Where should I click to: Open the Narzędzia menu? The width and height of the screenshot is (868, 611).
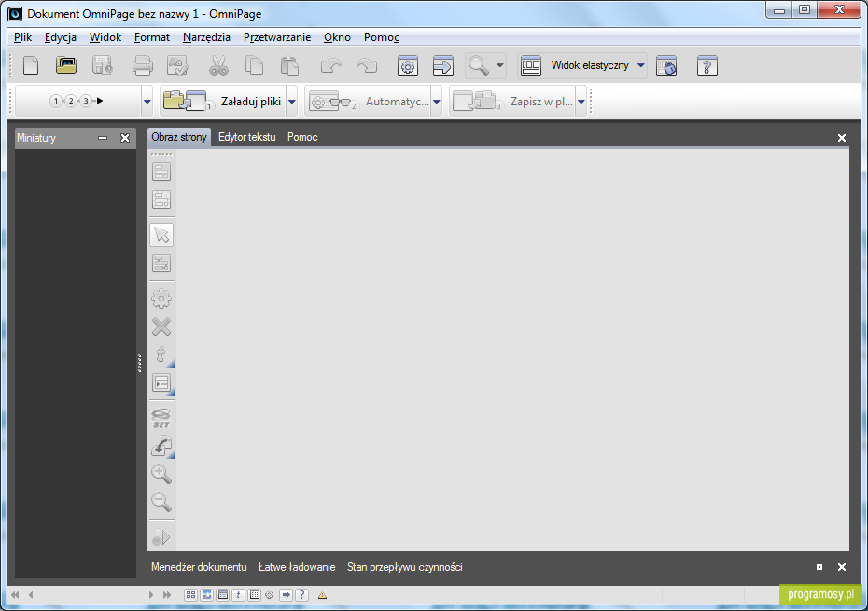(206, 37)
